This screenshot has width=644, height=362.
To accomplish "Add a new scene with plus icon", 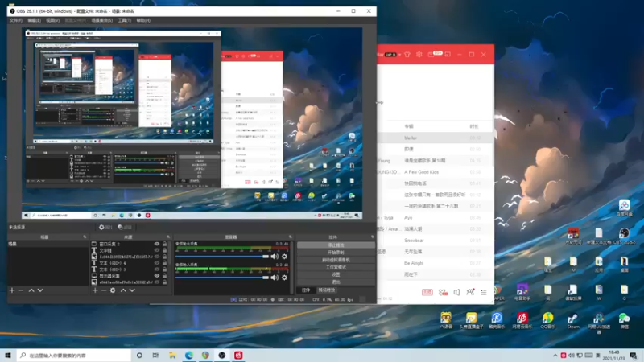I will point(12,290).
